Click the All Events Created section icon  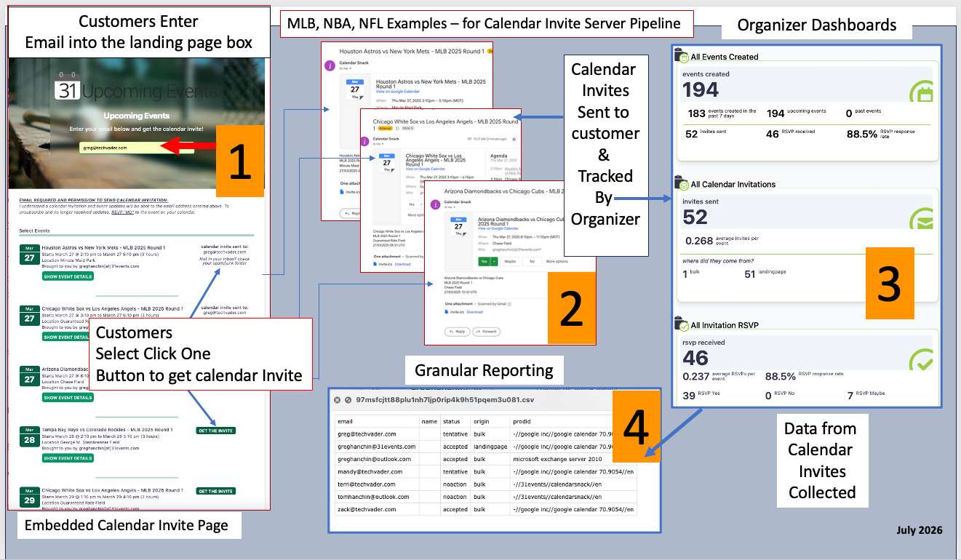(682, 55)
